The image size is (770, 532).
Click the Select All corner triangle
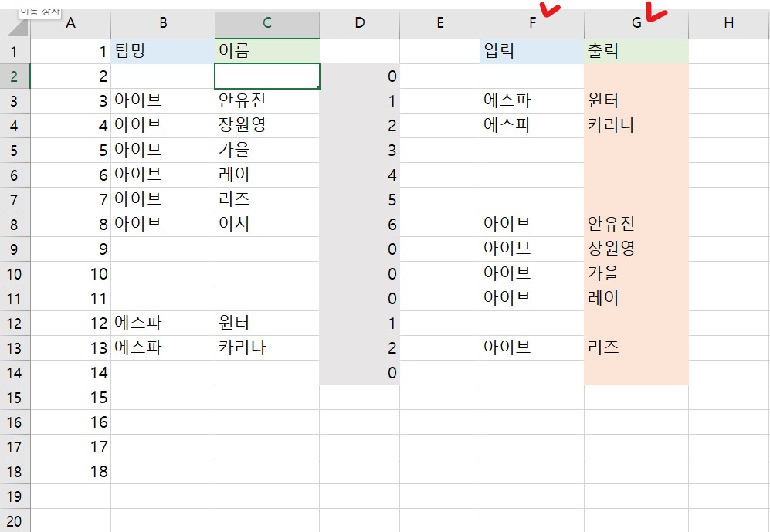(x=17, y=27)
